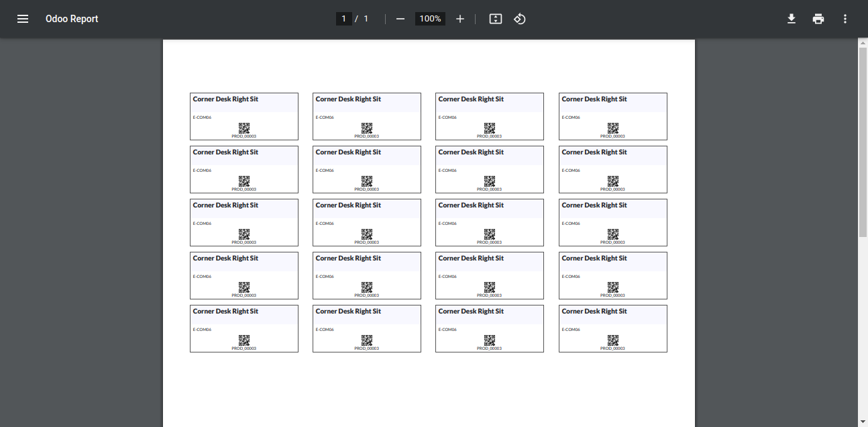This screenshot has height=427, width=868.
Task: Click the zoom in plus icon
Action: coord(460,19)
